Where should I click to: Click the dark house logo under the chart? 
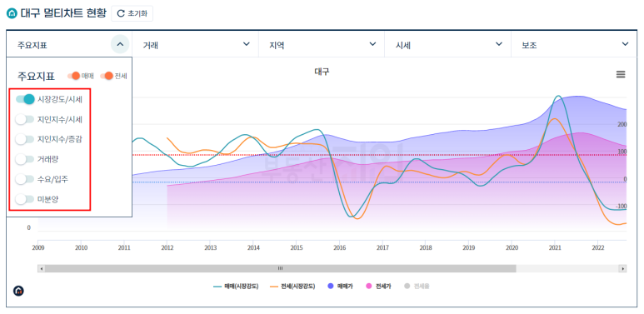[18, 291]
